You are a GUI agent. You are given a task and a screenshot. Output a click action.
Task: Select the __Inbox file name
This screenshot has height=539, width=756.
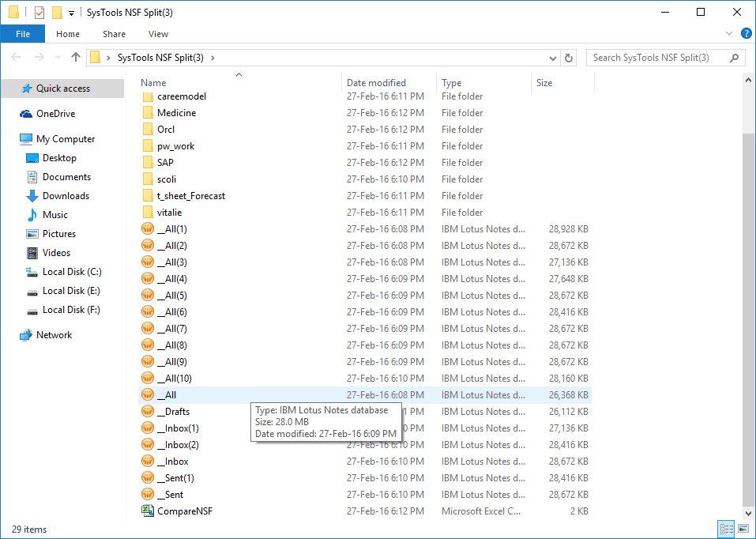click(172, 462)
